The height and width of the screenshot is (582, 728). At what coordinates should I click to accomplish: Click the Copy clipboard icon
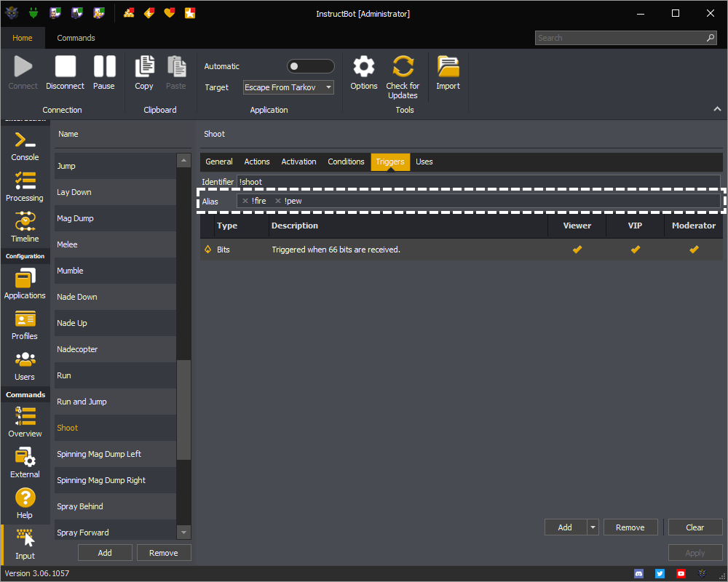click(144, 66)
